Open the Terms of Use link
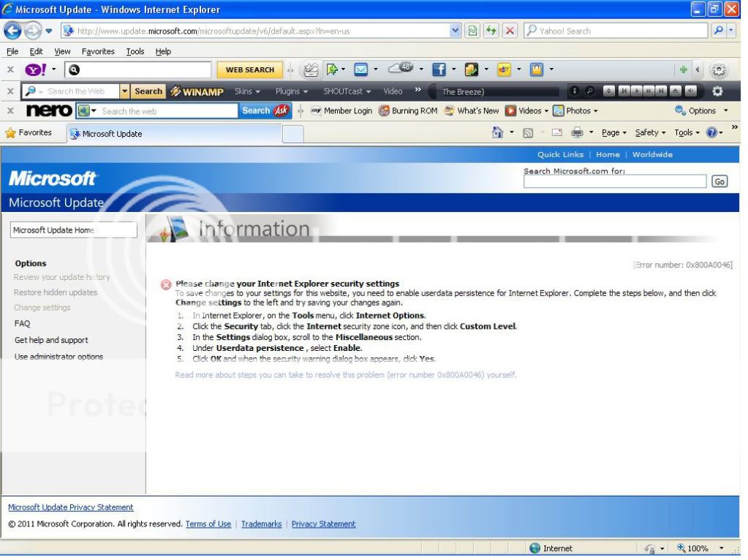Image resolution: width=748 pixels, height=560 pixels. pos(208,524)
